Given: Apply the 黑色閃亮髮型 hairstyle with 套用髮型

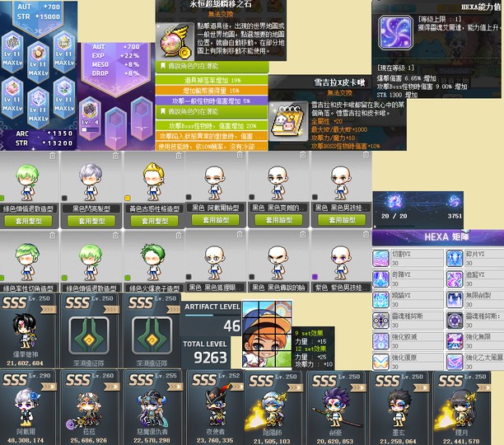Looking at the screenshot, I should point(91,221).
